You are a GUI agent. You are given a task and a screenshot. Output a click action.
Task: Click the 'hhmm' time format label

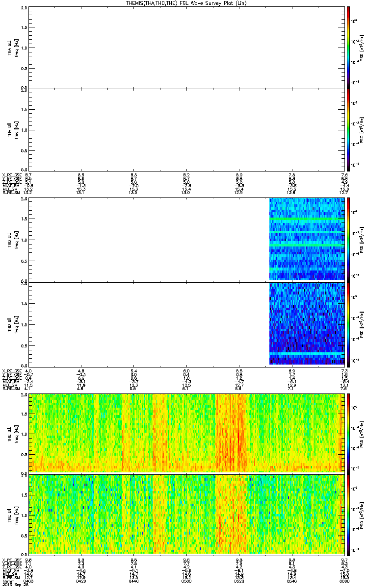point(7,581)
